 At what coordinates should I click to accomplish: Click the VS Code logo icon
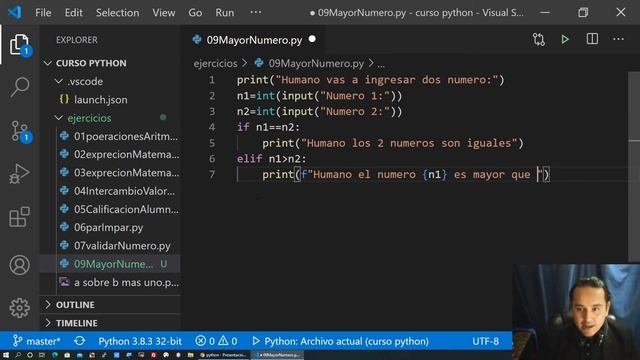(x=15, y=12)
